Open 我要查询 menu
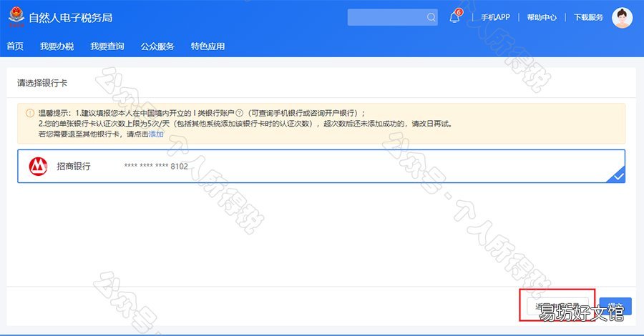Screen dimensions: 644x336 [107, 46]
